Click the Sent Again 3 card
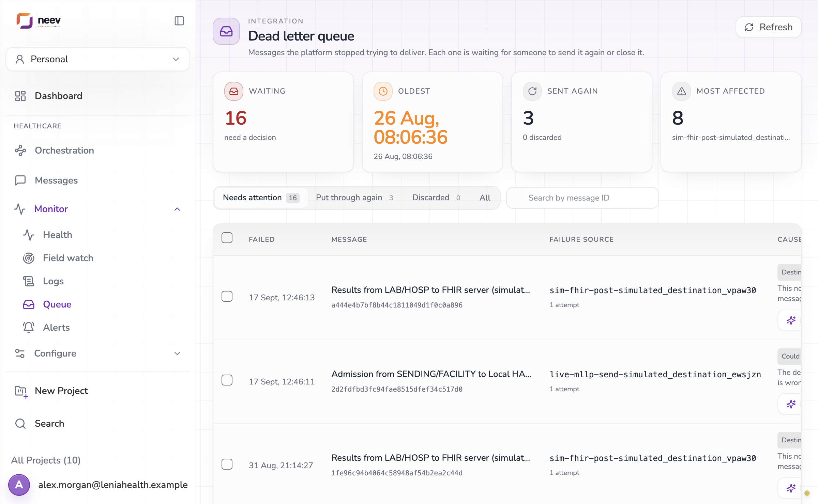The image size is (818, 504). [x=582, y=122]
